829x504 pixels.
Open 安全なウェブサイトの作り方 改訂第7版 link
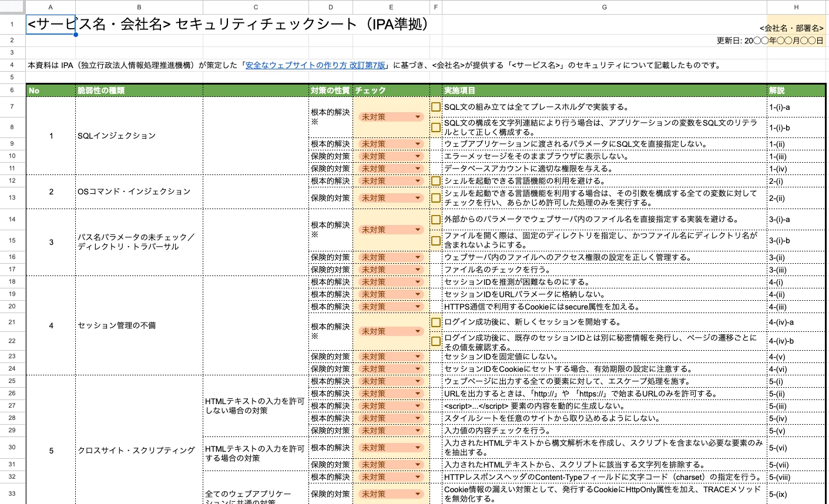point(316,66)
